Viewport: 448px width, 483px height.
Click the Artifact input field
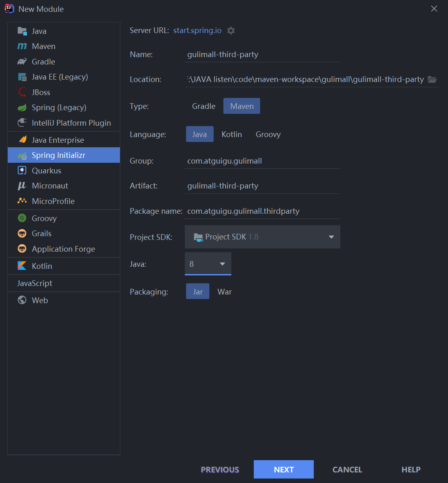coord(262,186)
